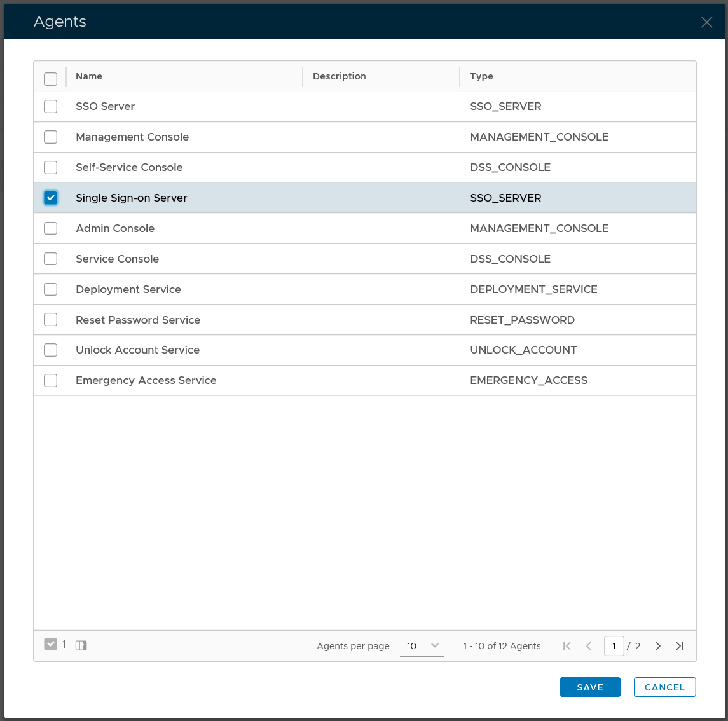Open the Agents per page dropdown

(422, 646)
